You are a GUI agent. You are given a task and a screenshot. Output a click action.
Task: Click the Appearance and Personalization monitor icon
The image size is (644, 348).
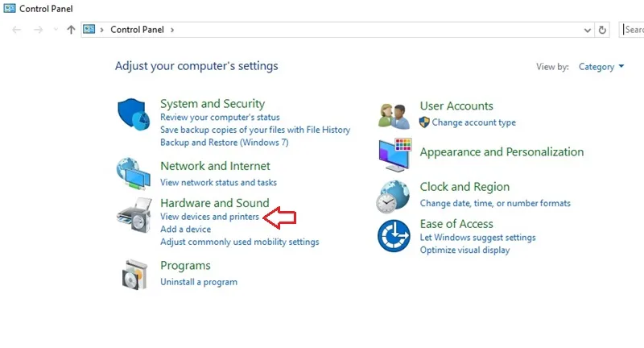tap(394, 155)
